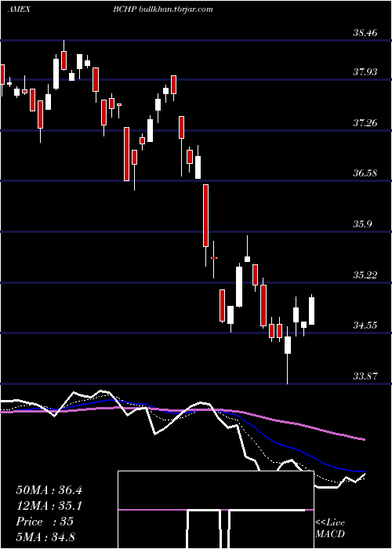Click the BCHP bullkhan.tbrjar.com title text
This screenshot has width=392, height=549.
coord(163,9)
